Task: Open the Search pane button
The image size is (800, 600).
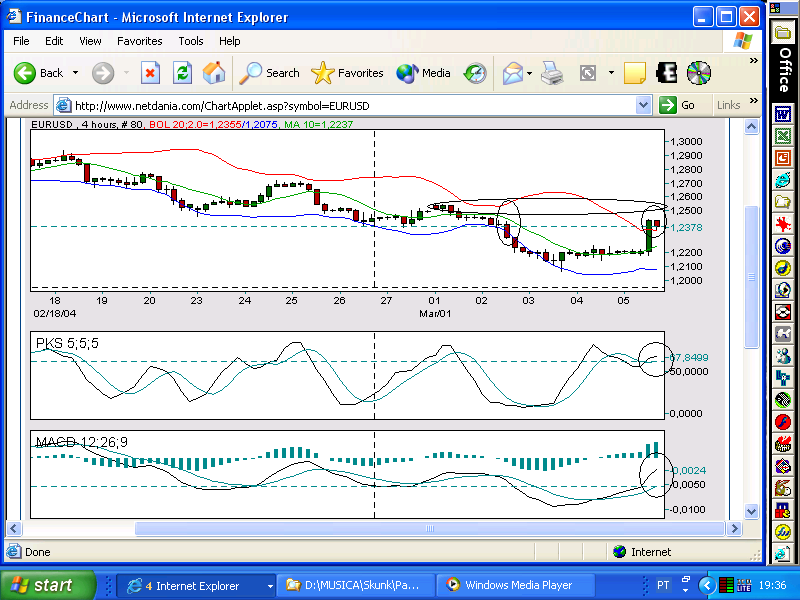Action: (270, 73)
